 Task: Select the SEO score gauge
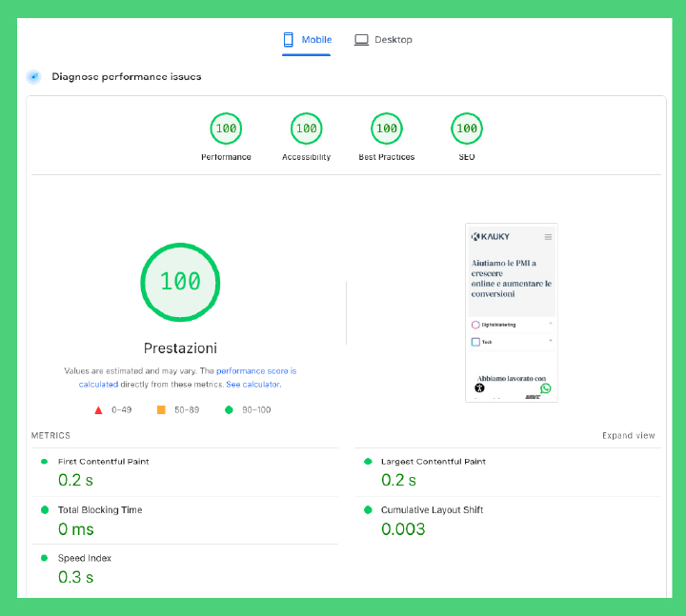tap(466, 129)
